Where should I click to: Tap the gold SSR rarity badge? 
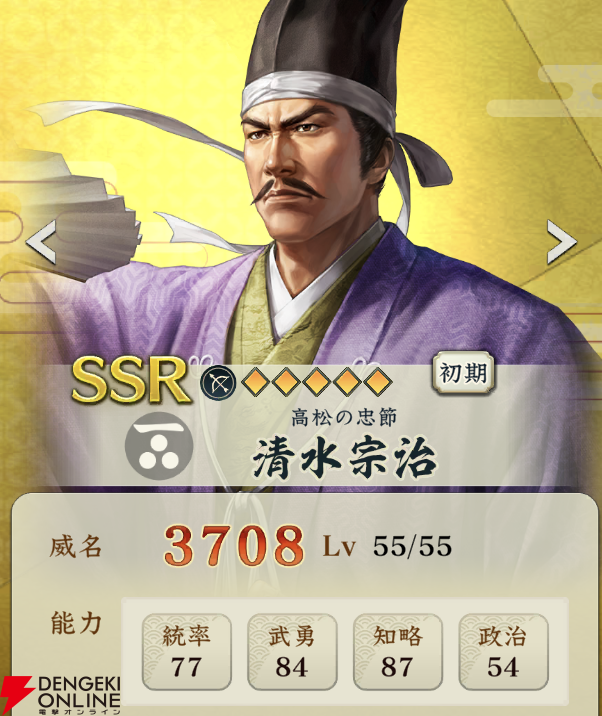click(131, 380)
